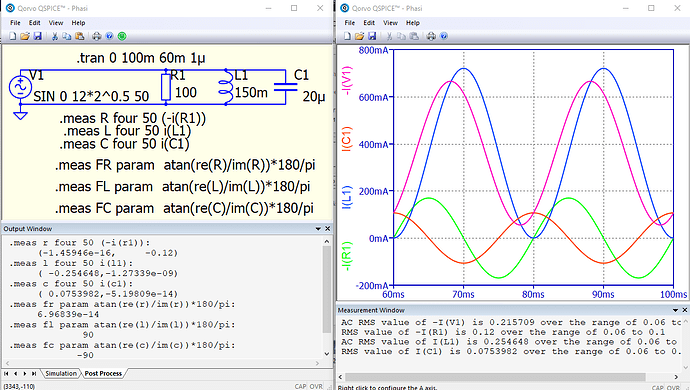Click New document icon in waveform window
This screenshot has height=390, width=690.
point(347,36)
